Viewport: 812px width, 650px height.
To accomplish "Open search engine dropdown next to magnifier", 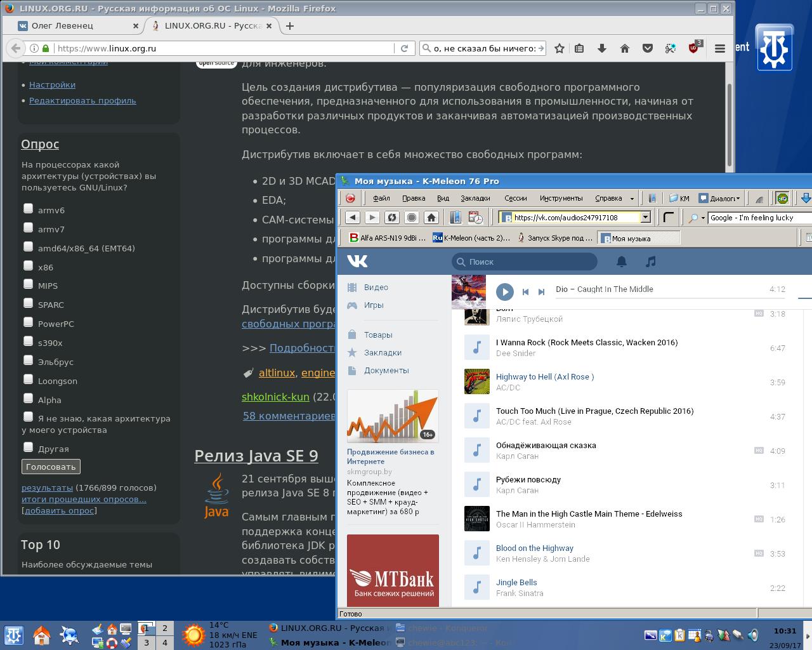I will (x=703, y=218).
